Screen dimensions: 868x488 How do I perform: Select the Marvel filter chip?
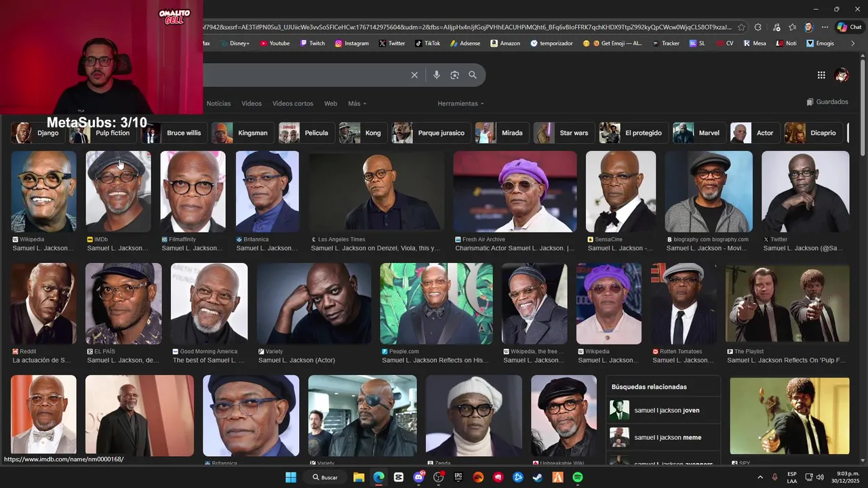pyautogui.click(x=699, y=133)
